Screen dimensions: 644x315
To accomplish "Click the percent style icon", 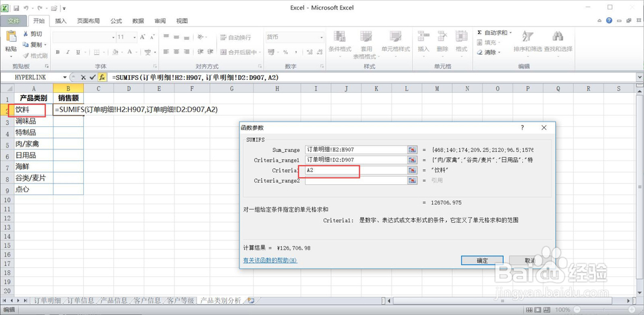I will tap(285, 52).
